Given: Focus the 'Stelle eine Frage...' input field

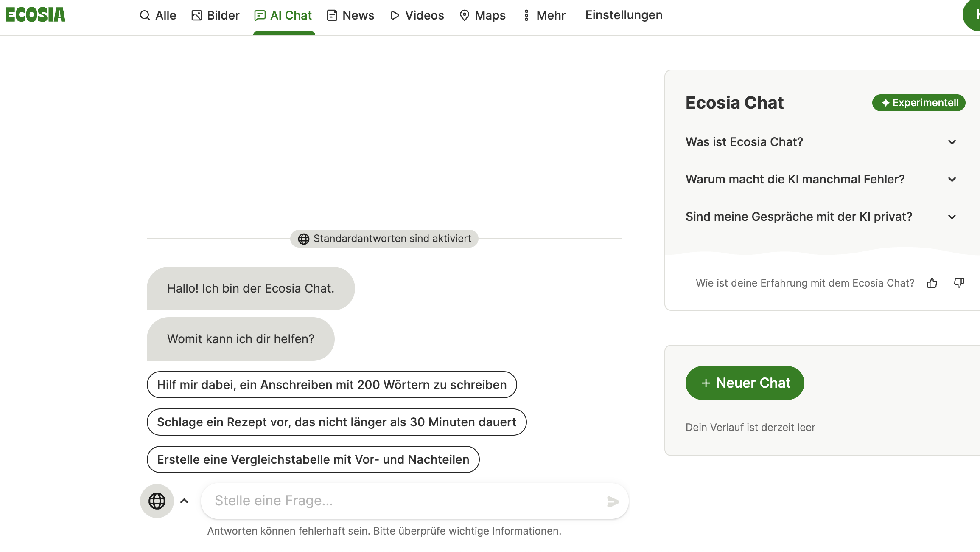Looking at the screenshot, I should click(x=407, y=501).
